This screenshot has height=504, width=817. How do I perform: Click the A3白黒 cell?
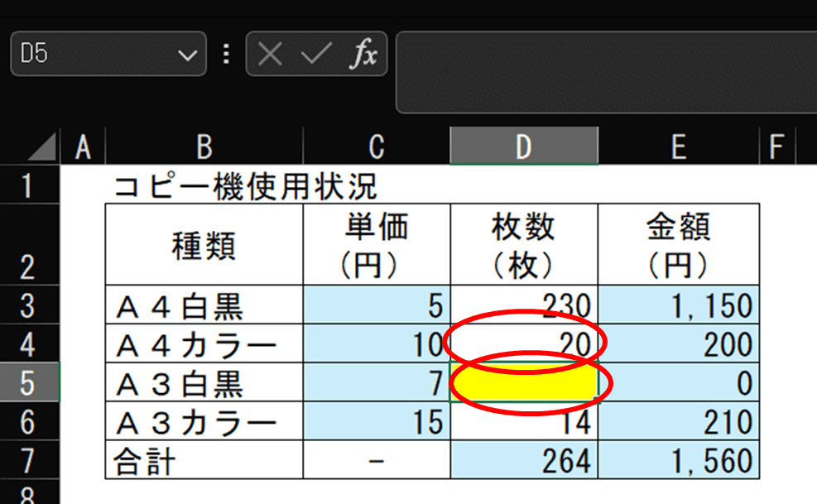coord(204,382)
